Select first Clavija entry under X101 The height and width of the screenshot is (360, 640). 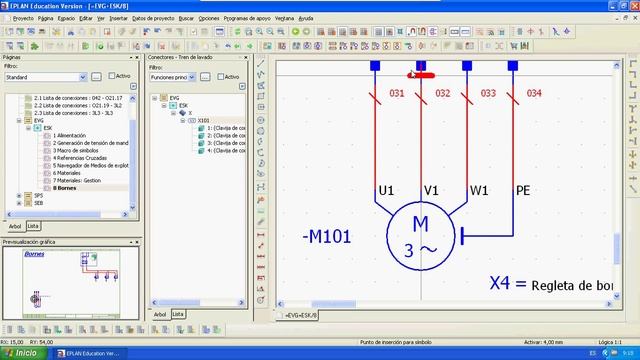[x=226, y=128]
